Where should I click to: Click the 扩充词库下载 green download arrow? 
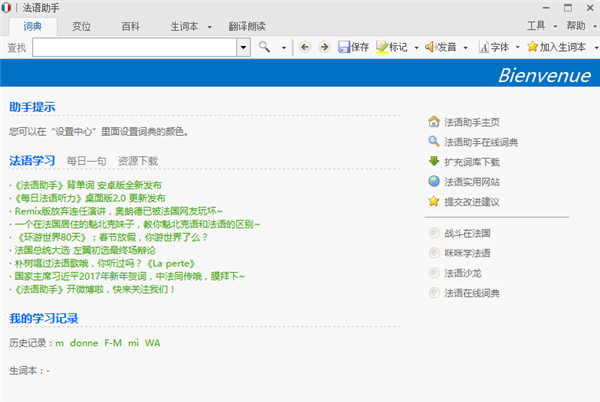(x=433, y=161)
